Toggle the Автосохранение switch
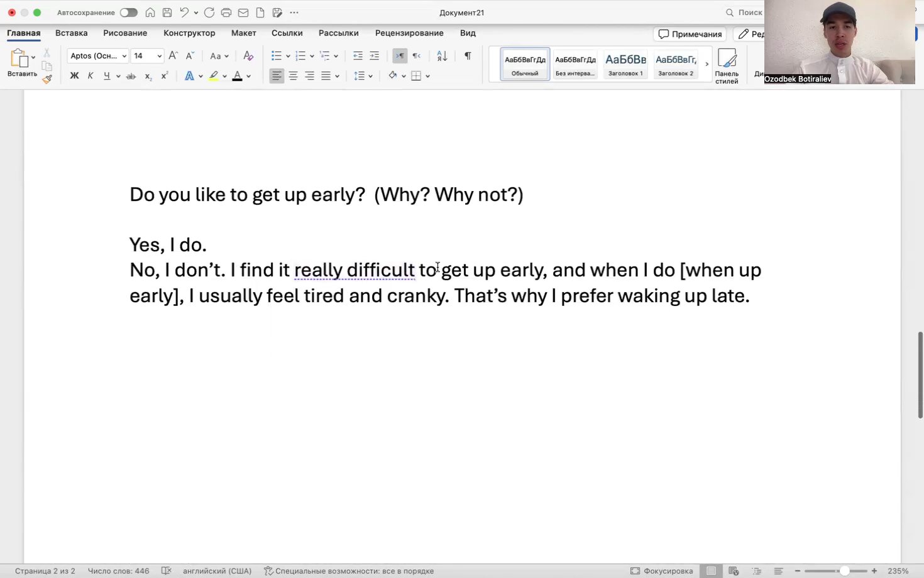The height and width of the screenshot is (578, 924). pyautogui.click(x=128, y=12)
